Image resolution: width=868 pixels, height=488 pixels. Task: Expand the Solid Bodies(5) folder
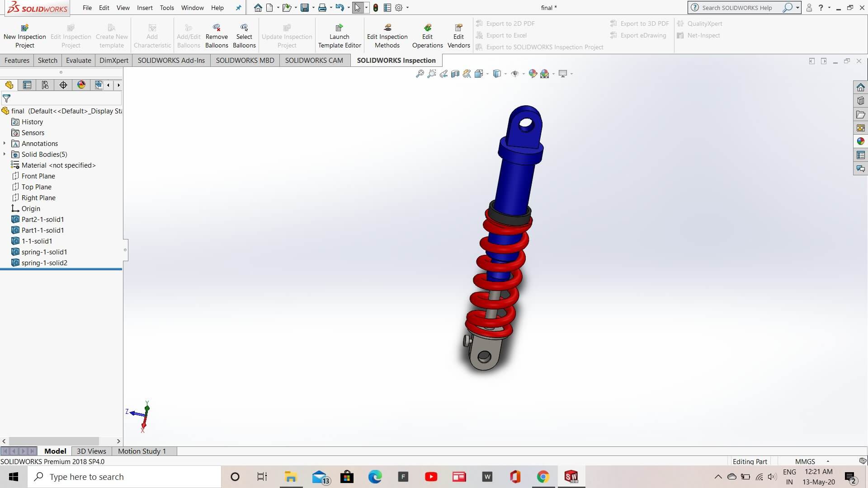click(x=5, y=155)
